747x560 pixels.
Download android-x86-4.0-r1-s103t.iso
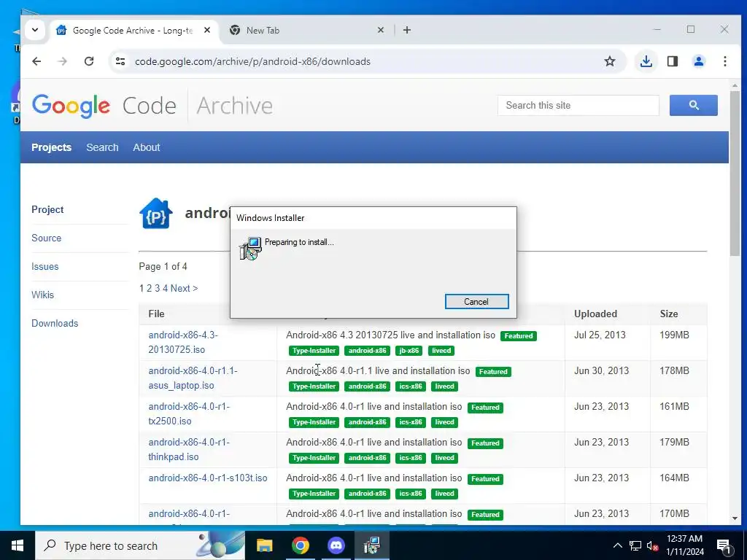(x=208, y=478)
